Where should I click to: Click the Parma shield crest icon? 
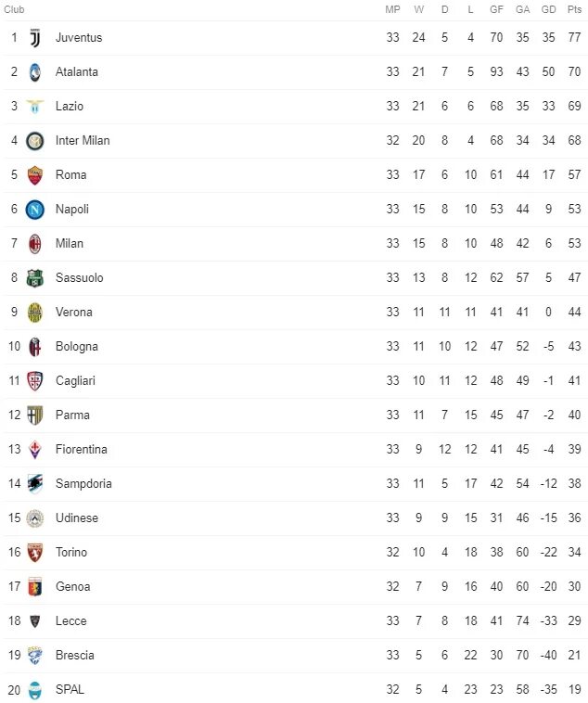coord(35,415)
